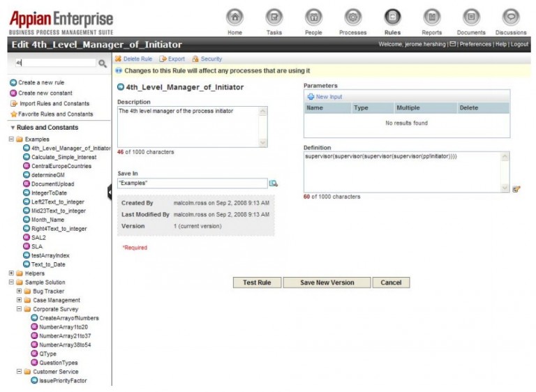Click the Favorite Rules star icon
This screenshot has height=392, width=536.
[14, 114]
